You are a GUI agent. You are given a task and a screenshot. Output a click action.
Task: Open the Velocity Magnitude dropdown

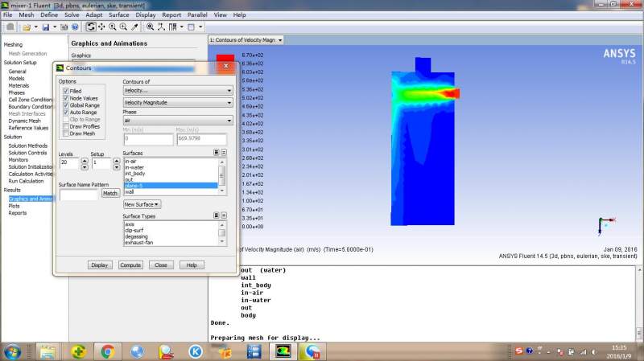pos(178,103)
